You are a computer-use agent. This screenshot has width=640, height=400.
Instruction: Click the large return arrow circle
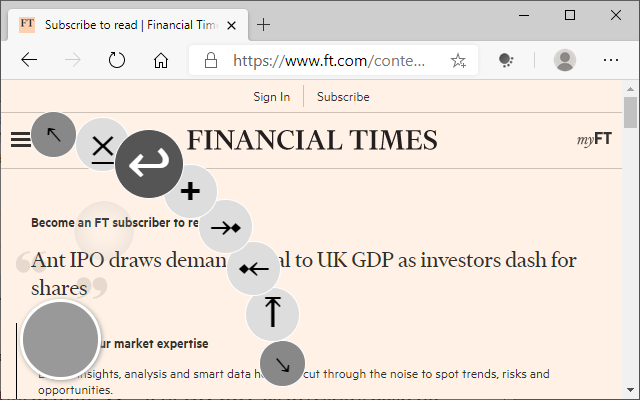click(149, 164)
